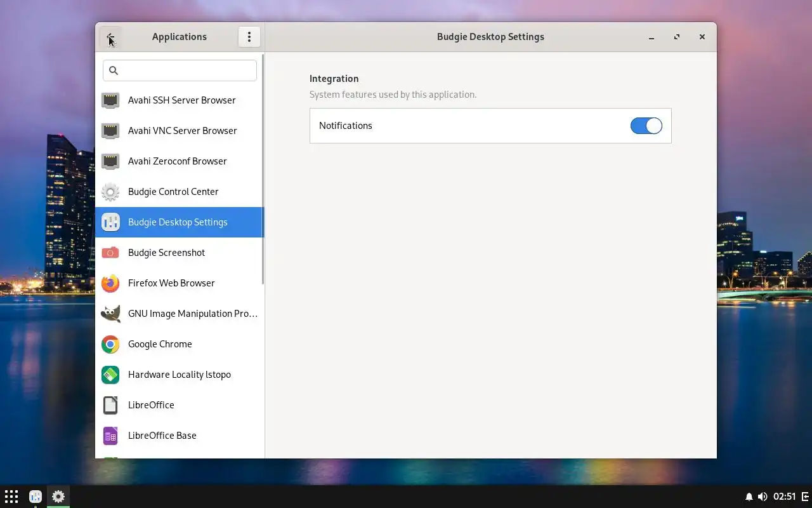Close the settings window
Screen dimensions: 812x508
pos(702,37)
